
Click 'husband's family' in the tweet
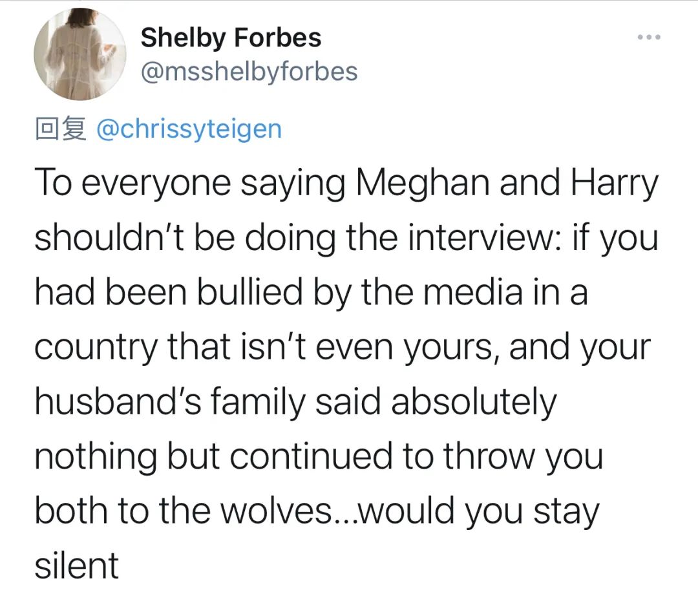169,402
